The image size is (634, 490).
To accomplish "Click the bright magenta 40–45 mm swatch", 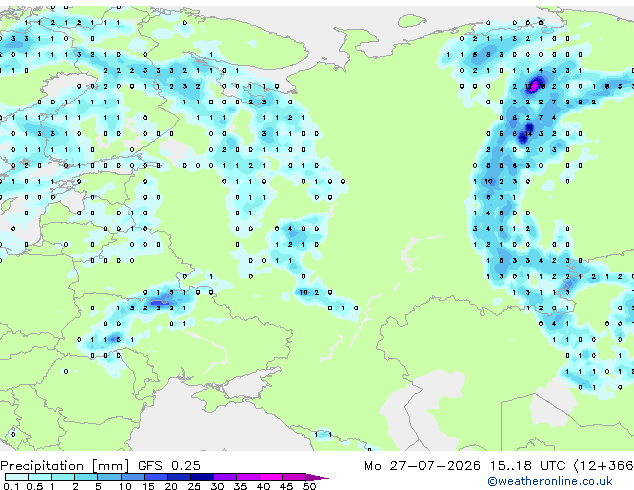I will [271, 477].
